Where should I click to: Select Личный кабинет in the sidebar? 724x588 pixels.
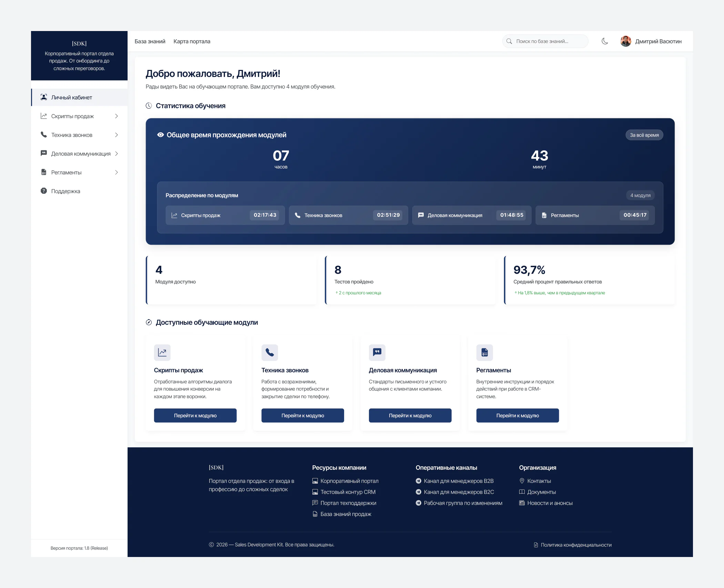(x=79, y=98)
